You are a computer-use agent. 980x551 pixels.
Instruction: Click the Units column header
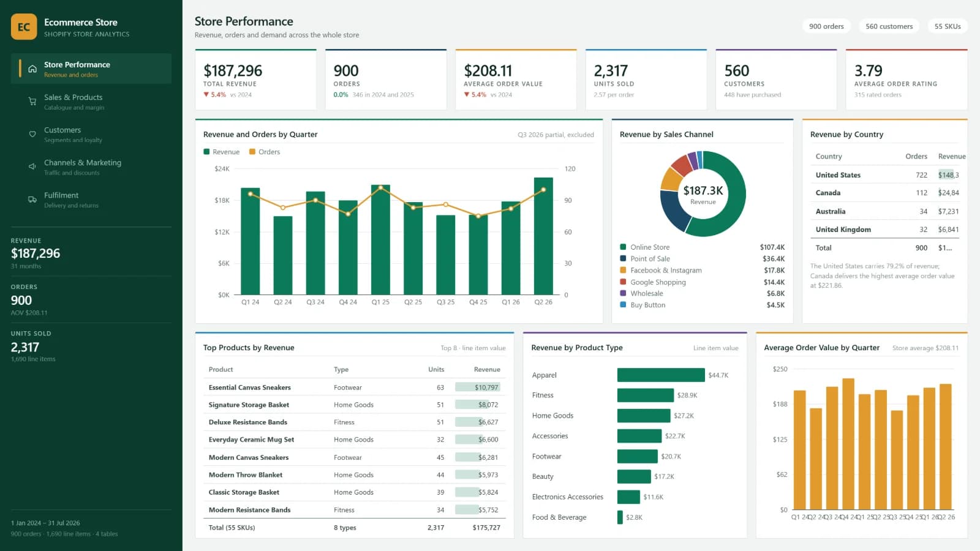pos(436,369)
